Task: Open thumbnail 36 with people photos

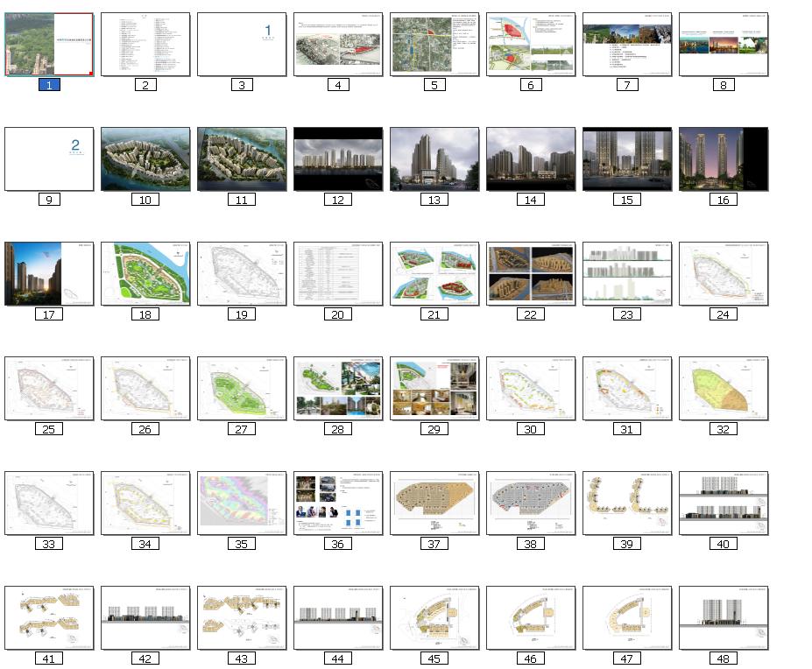Action: tap(338, 503)
